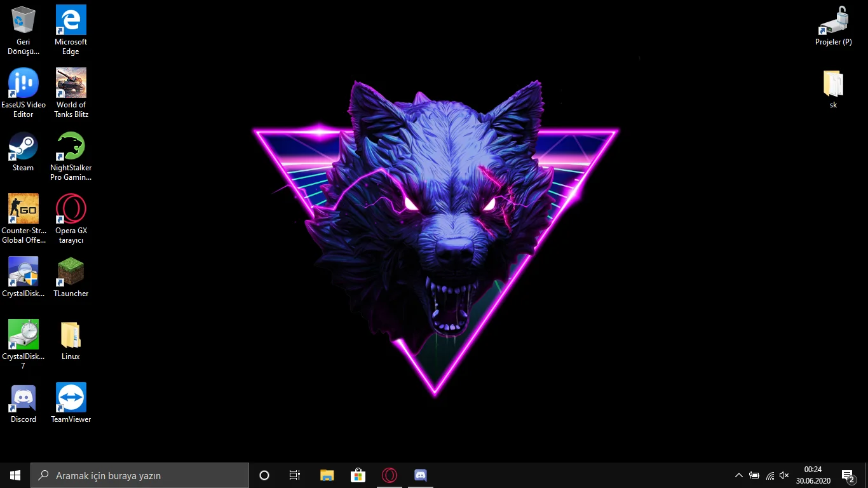
Task: Open Microsoft Store from the taskbar
Action: (358, 475)
